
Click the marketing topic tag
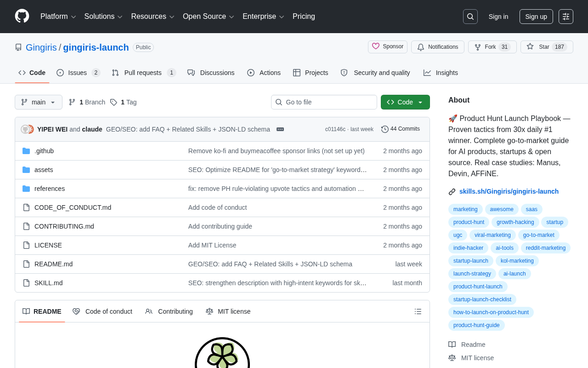pos(465,209)
